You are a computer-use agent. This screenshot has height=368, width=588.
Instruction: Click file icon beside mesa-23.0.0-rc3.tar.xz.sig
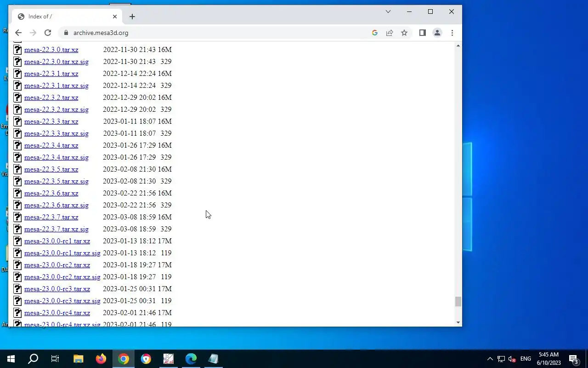[17, 301]
